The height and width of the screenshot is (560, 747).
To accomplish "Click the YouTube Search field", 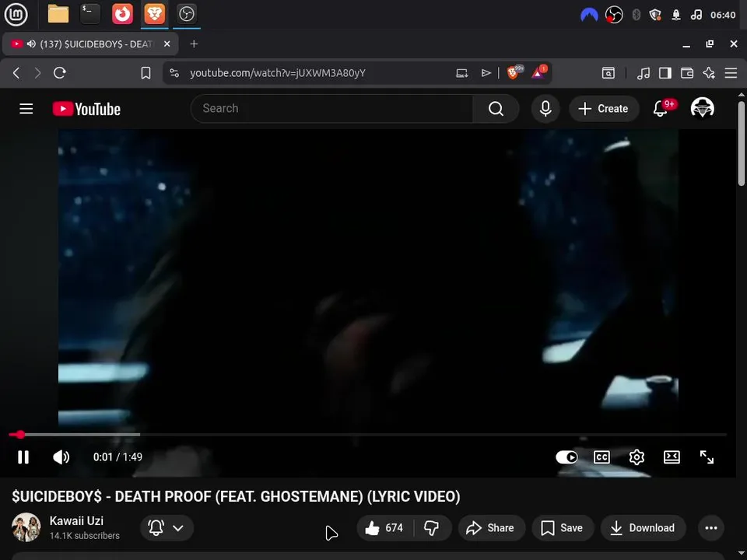I will pyautogui.click(x=332, y=109).
